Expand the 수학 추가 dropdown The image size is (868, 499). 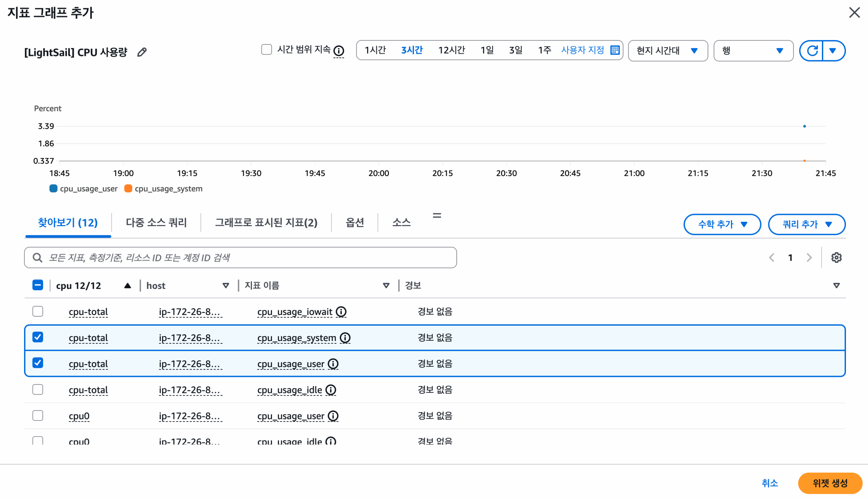coord(722,224)
